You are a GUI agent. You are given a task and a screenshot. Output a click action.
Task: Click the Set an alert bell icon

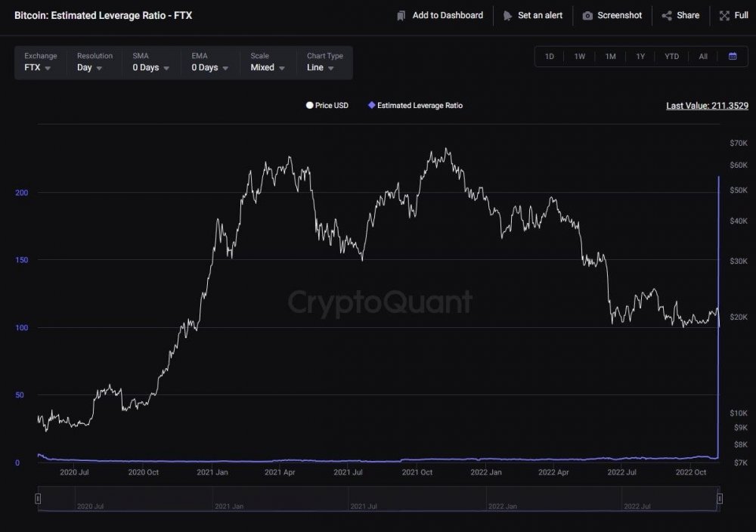click(507, 16)
